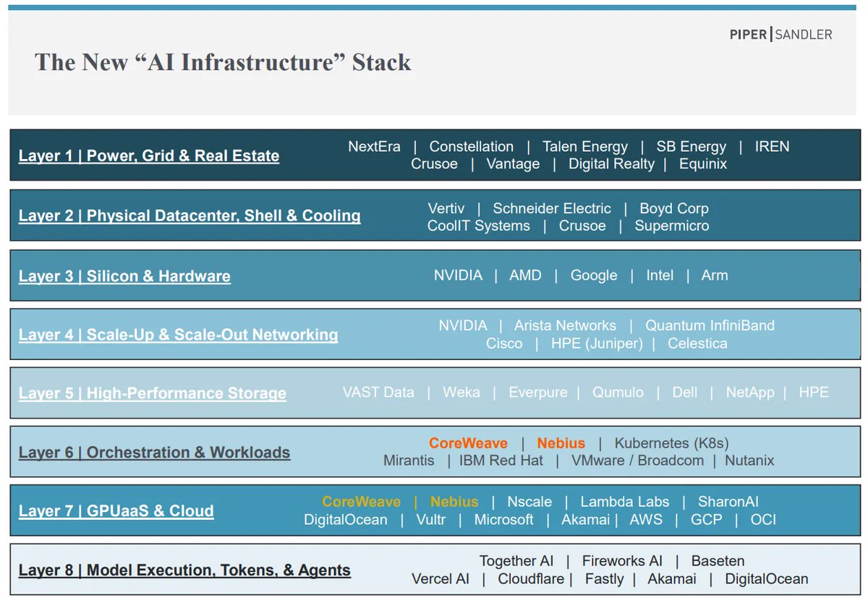
Task: Select Microsoft in Layer 7
Action: (503, 520)
